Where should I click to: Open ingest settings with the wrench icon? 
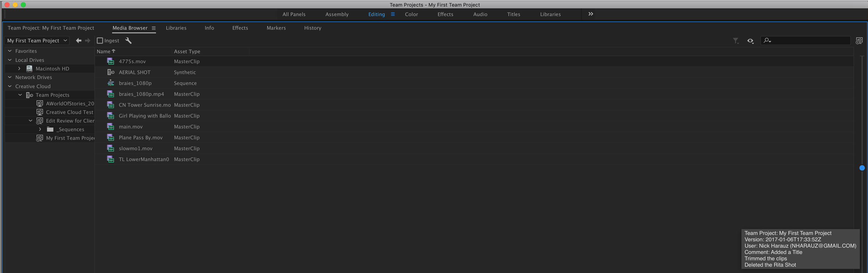128,41
